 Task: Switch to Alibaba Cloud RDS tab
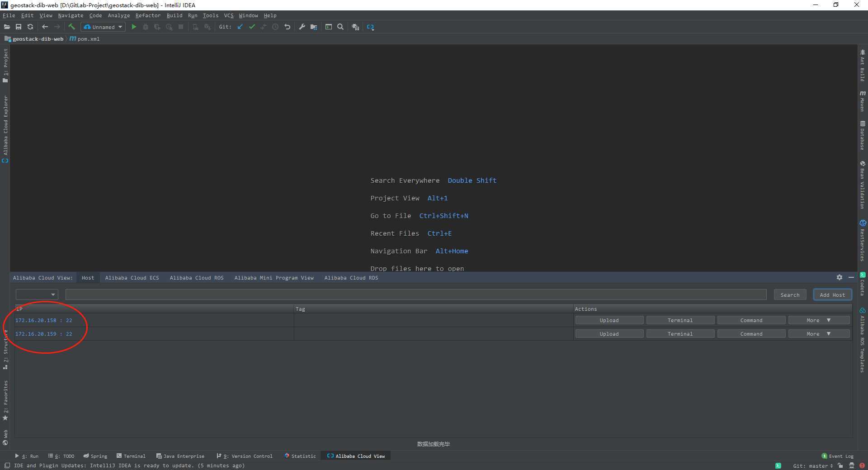pos(351,278)
